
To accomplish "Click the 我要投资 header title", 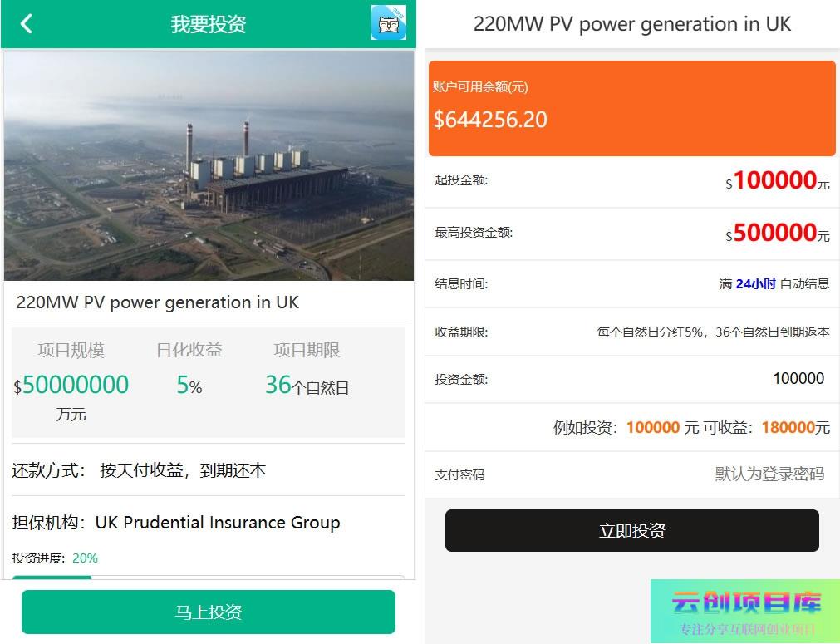I will 209,24.
